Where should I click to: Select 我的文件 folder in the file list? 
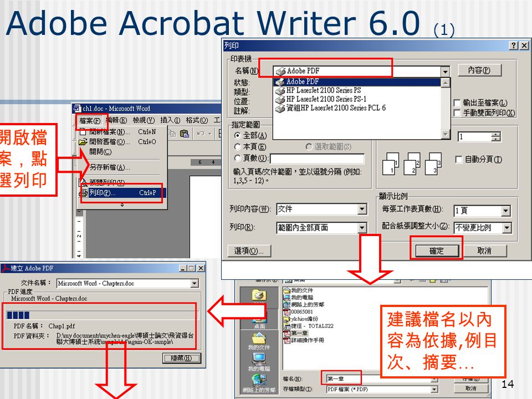298,290
